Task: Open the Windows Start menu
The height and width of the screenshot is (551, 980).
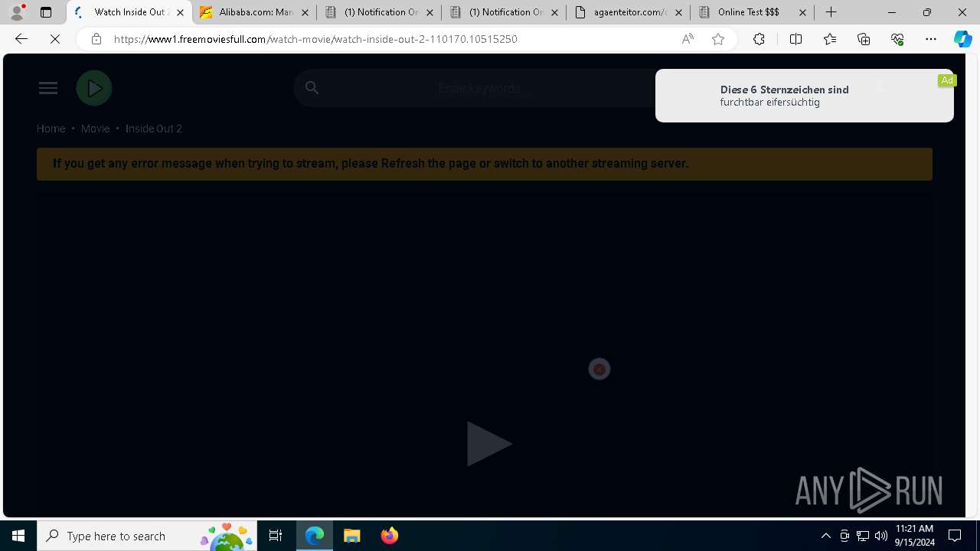Action: [18, 536]
